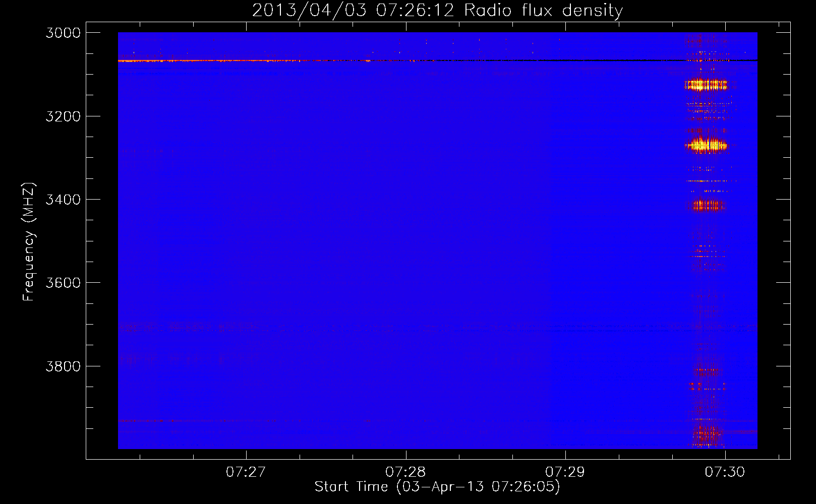This screenshot has height=504, width=816.
Task: Click the plot title '2013/04/03 07:26:12 Radio flux density'
Action: click(x=438, y=10)
